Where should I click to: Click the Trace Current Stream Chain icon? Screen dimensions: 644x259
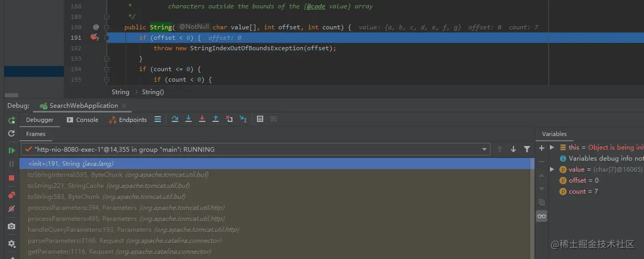pos(274,119)
